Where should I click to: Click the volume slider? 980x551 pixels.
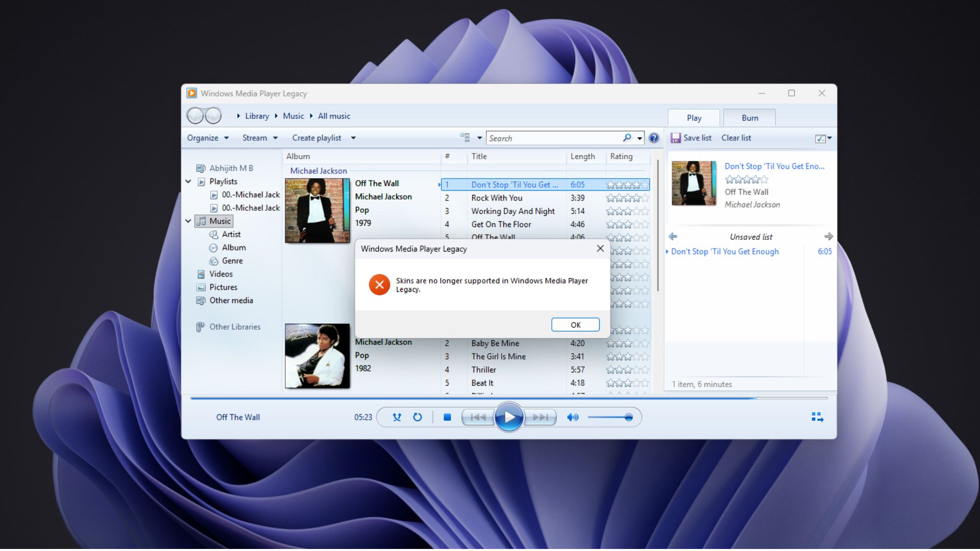pyautogui.click(x=610, y=417)
